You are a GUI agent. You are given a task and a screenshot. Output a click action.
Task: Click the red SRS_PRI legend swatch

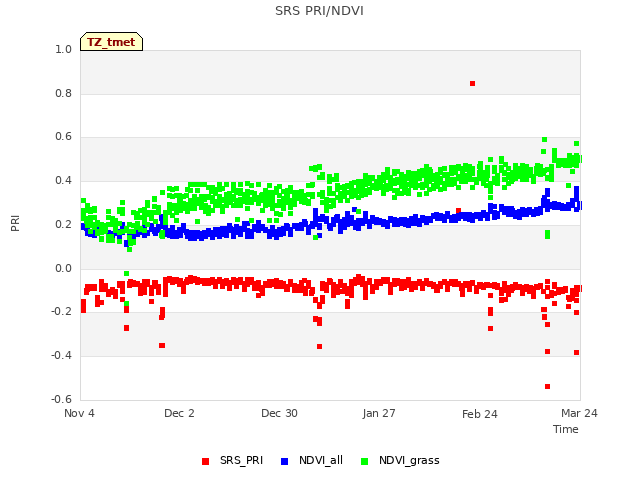[205, 461]
